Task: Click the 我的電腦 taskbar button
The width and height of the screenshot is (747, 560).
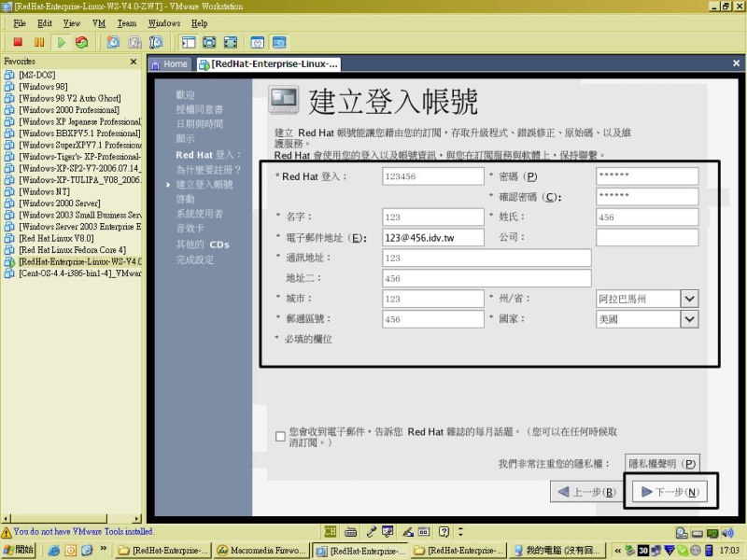Action: 557,550
